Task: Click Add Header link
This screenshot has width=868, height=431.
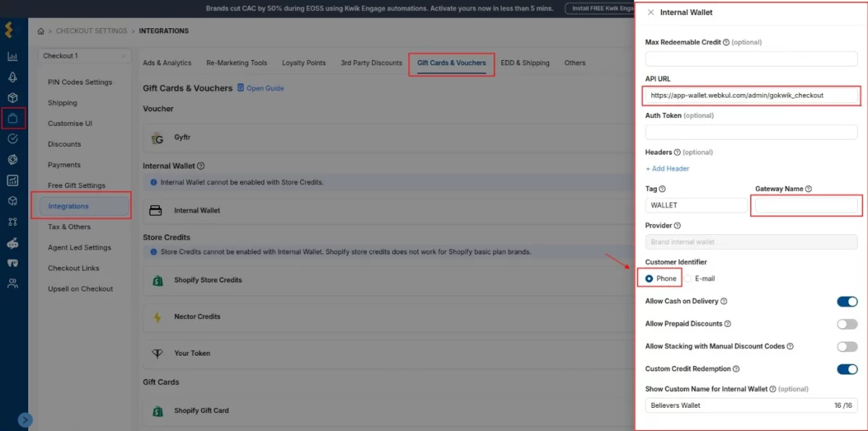Action: (667, 168)
